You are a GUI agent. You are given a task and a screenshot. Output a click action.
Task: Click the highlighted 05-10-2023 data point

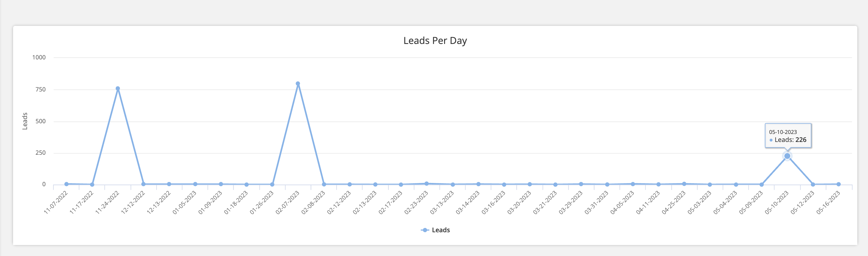[787, 156]
